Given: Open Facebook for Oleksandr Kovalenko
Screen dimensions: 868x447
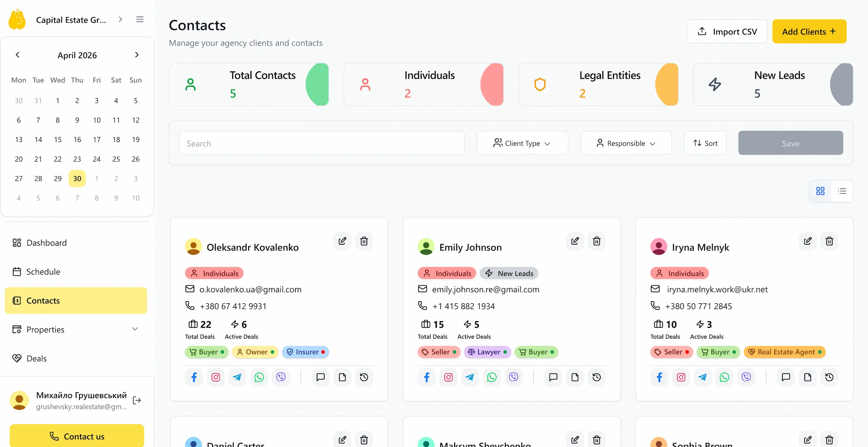Looking at the screenshot, I should 194,377.
